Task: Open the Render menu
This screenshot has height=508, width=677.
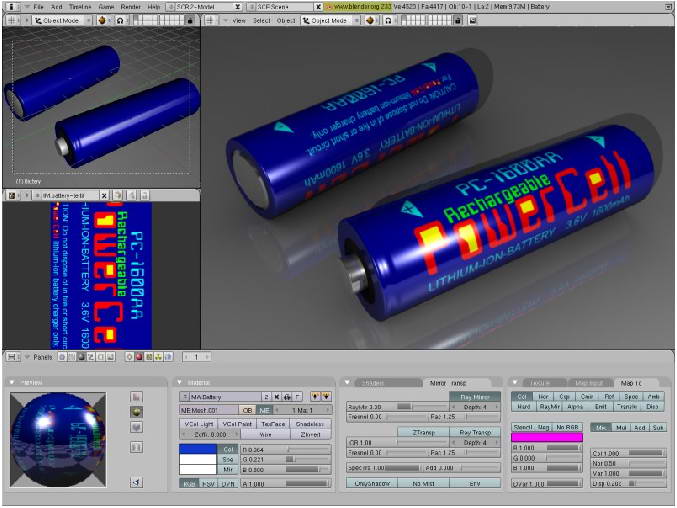Action: (x=131, y=6)
